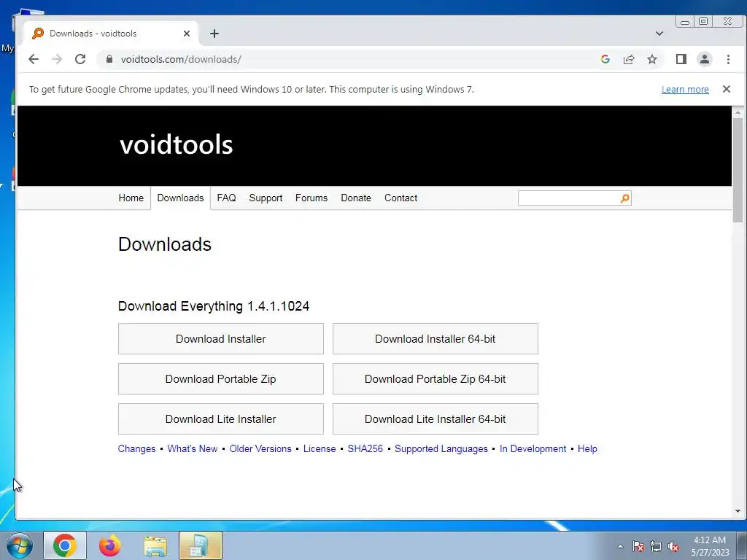Click Action Center flag tray icon
The height and width of the screenshot is (560, 747).
(638, 546)
